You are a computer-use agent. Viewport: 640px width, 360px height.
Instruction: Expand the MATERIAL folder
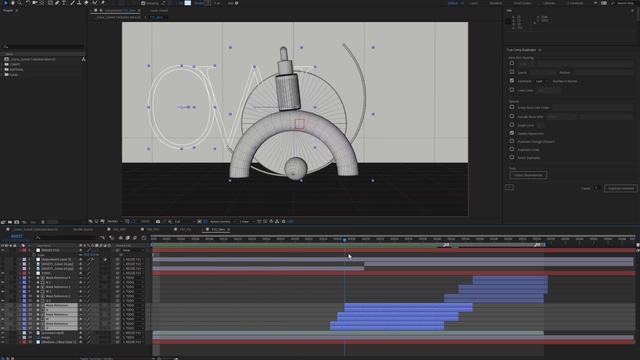coord(2,69)
